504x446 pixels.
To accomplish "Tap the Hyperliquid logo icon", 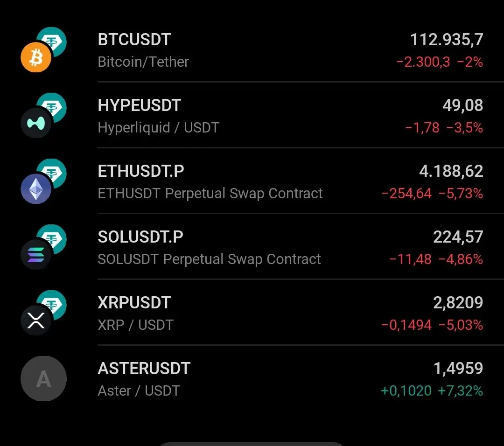I will 36,123.
